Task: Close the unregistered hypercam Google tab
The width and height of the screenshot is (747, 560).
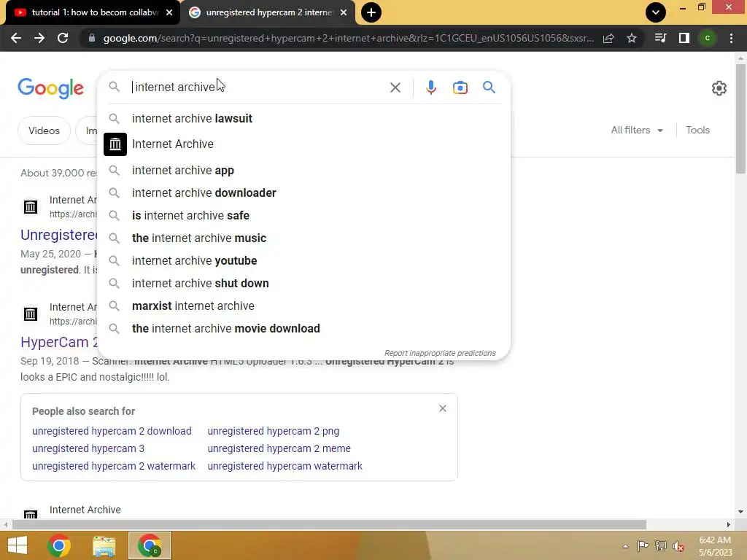Action: 344,12
